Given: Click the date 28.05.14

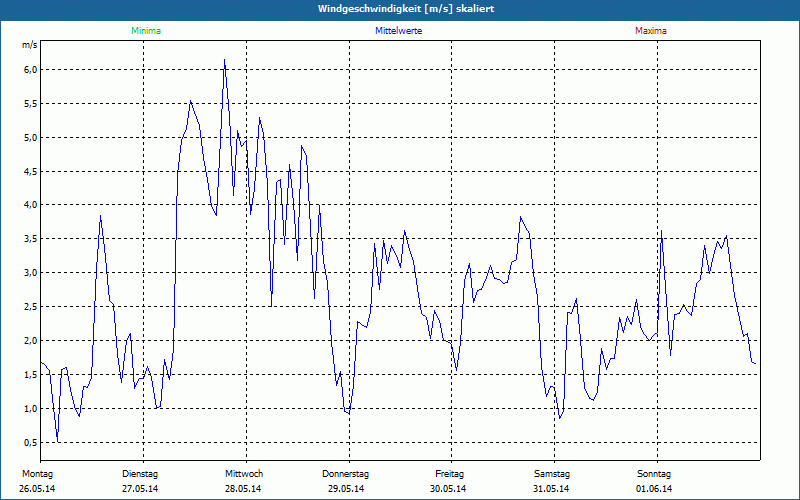Looking at the screenshot, I should coord(243,489).
